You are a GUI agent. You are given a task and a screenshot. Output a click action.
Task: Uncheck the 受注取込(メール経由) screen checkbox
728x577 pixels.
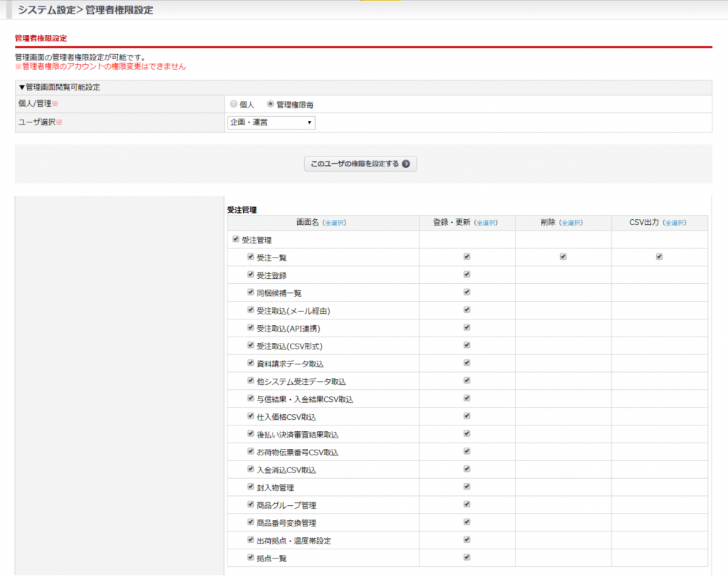click(251, 310)
